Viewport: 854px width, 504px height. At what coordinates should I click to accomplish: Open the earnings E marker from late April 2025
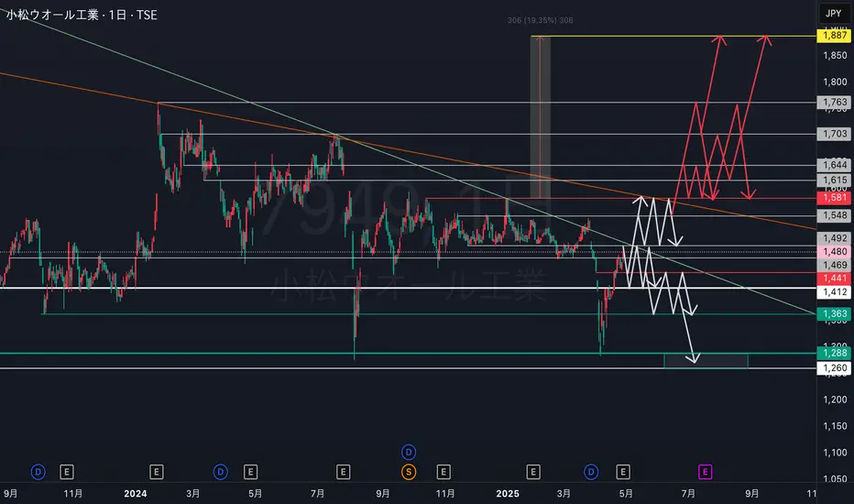[x=623, y=472]
